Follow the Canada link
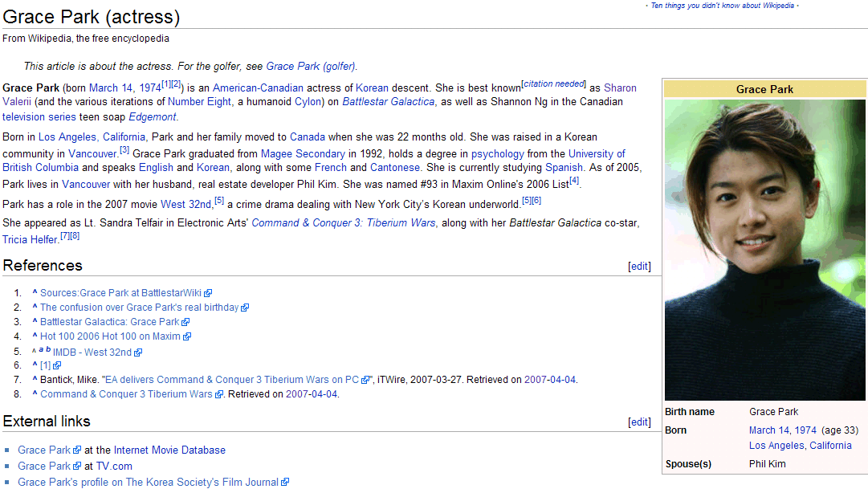The image size is (868, 489). click(308, 137)
